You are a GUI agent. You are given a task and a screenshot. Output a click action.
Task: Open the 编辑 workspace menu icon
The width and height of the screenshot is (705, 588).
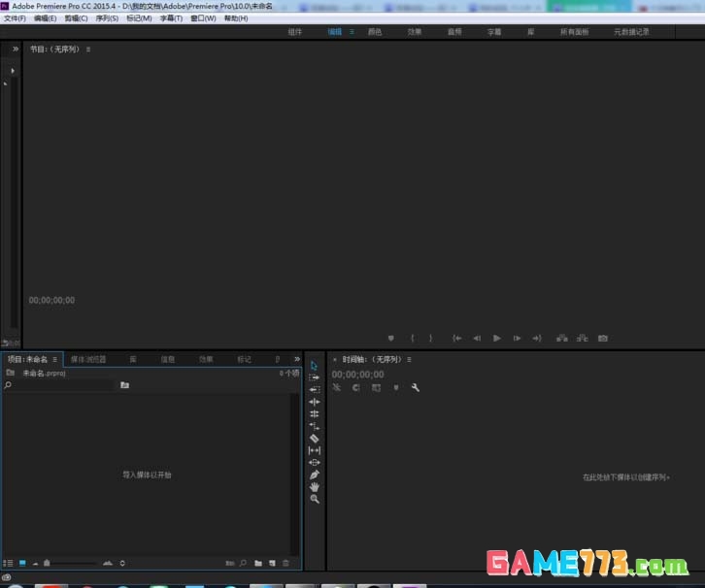pos(352,32)
